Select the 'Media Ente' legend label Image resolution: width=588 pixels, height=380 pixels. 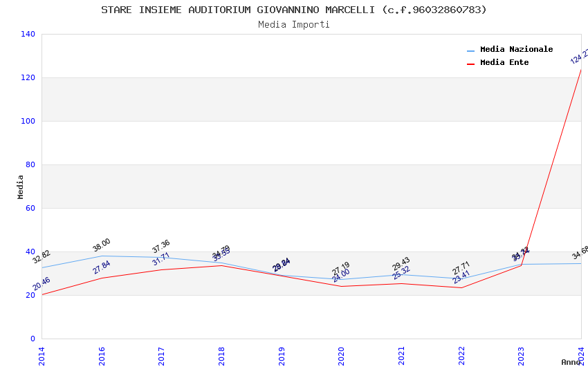tap(504, 62)
